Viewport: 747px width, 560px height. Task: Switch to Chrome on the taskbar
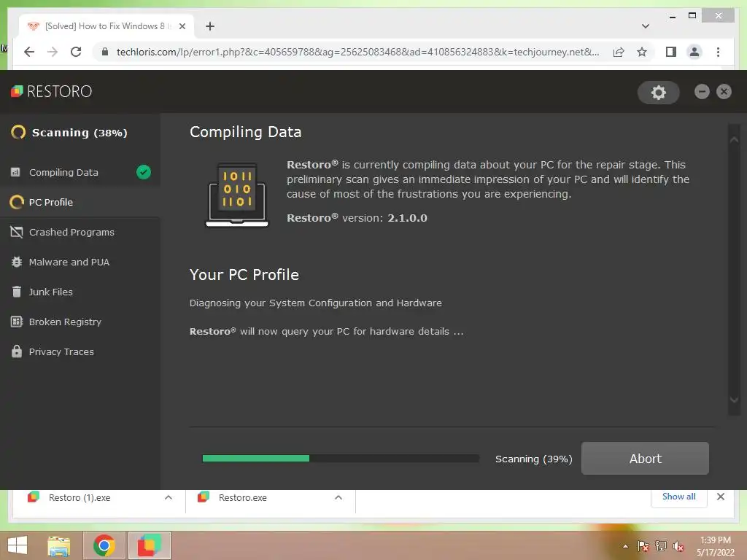click(104, 545)
